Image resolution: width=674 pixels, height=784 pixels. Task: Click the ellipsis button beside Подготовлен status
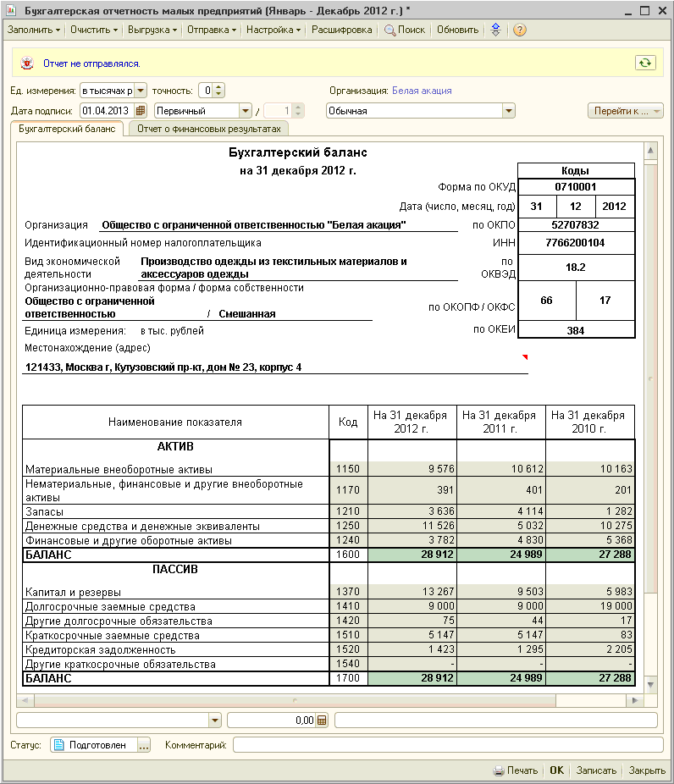[x=144, y=745]
